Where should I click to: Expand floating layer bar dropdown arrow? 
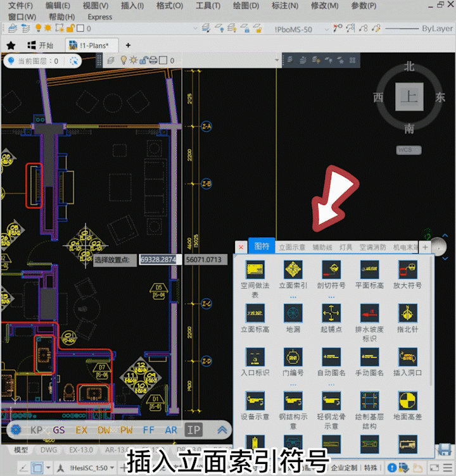(277, 60)
